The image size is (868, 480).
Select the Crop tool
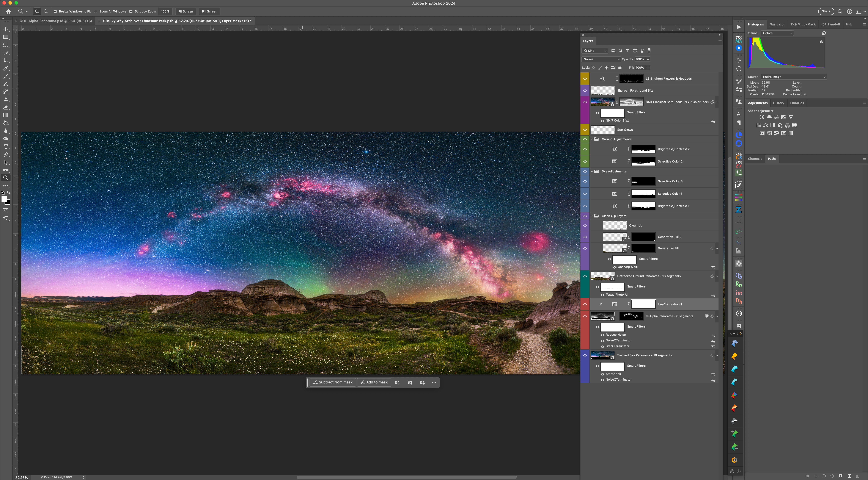pyautogui.click(x=6, y=60)
